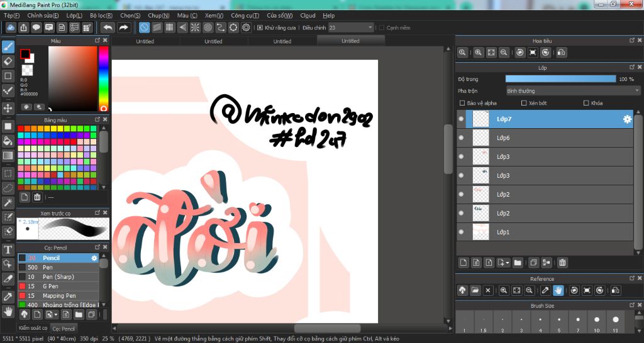Image resolution: width=644 pixels, height=343 pixels.
Task: Enable the radial snap guide
Action: [x=195, y=28]
